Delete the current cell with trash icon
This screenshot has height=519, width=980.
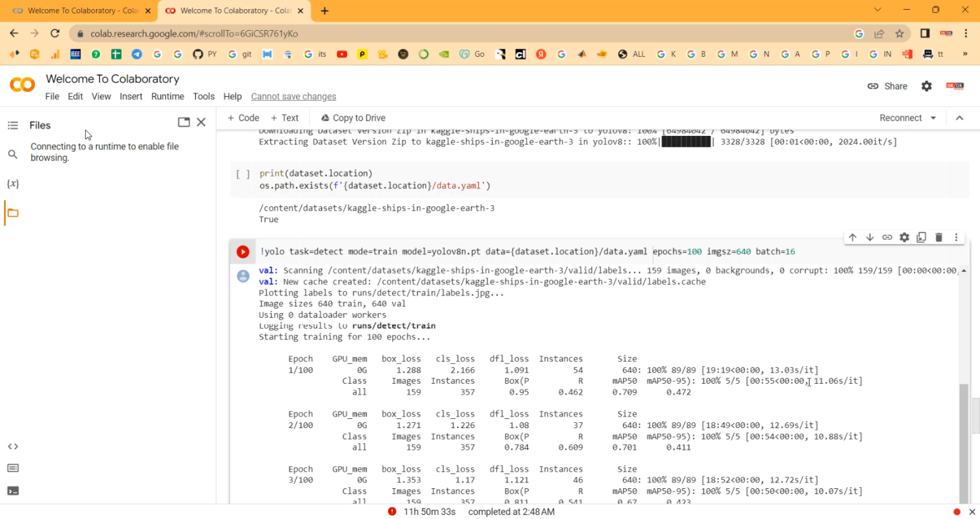[x=939, y=237]
